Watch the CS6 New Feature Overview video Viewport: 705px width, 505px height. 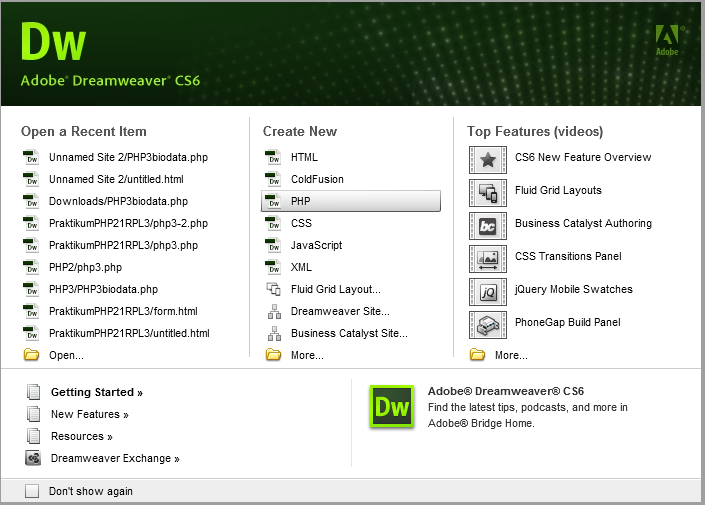click(583, 157)
